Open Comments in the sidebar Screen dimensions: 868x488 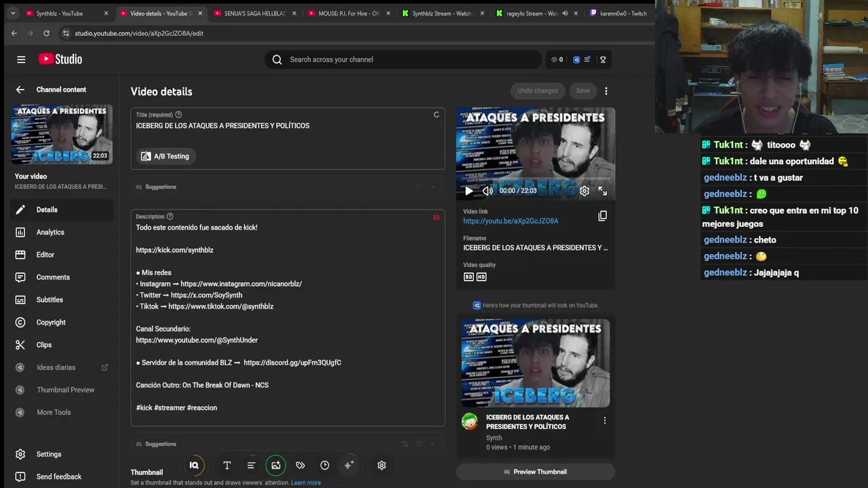coord(61,277)
